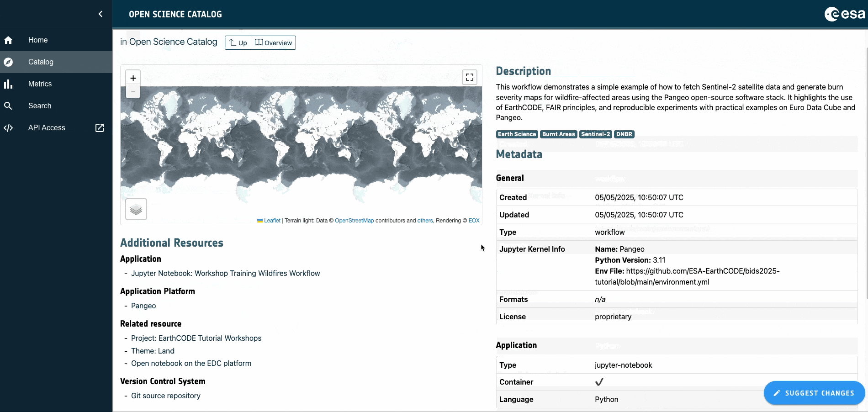
Task: Click the ESA logo in the header
Action: tap(843, 14)
